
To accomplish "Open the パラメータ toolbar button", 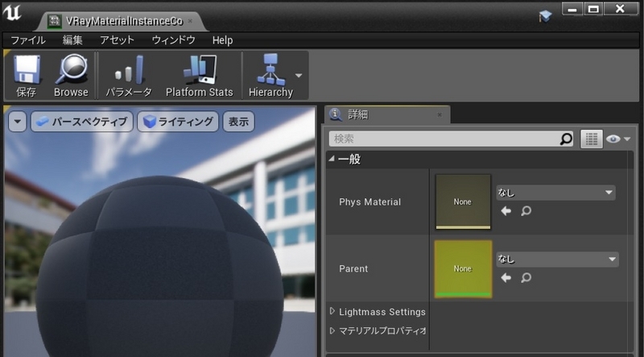I will [x=129, y=75].
